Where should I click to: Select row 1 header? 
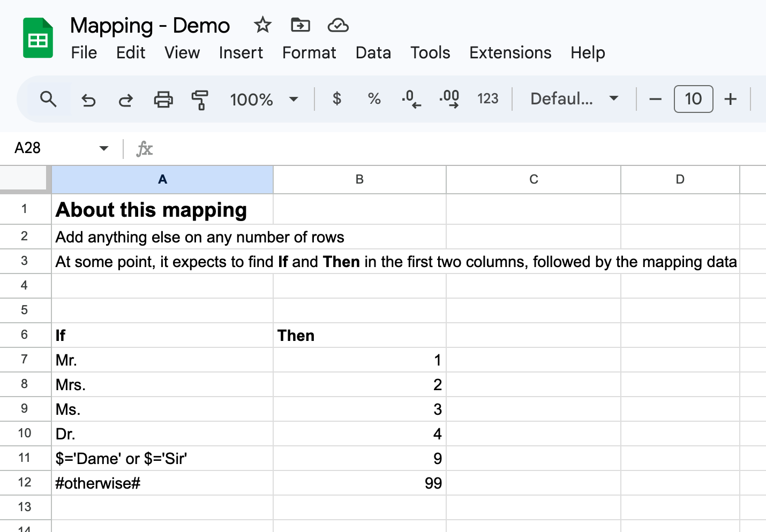click(x=25, y=209)
